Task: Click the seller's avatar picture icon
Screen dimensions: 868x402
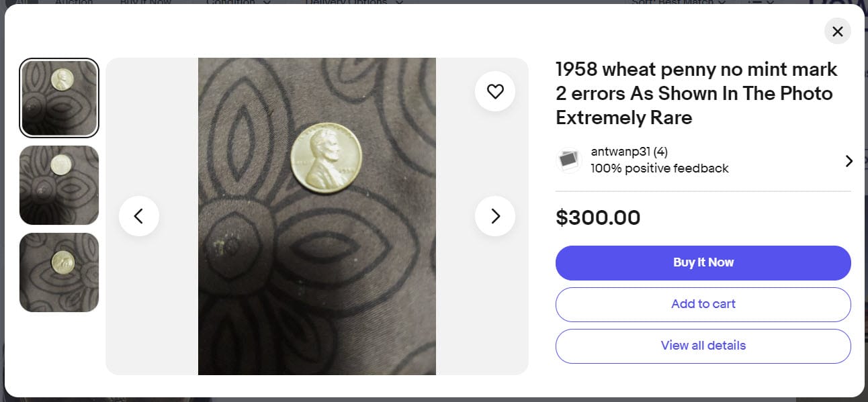Action: pos(568,160)
